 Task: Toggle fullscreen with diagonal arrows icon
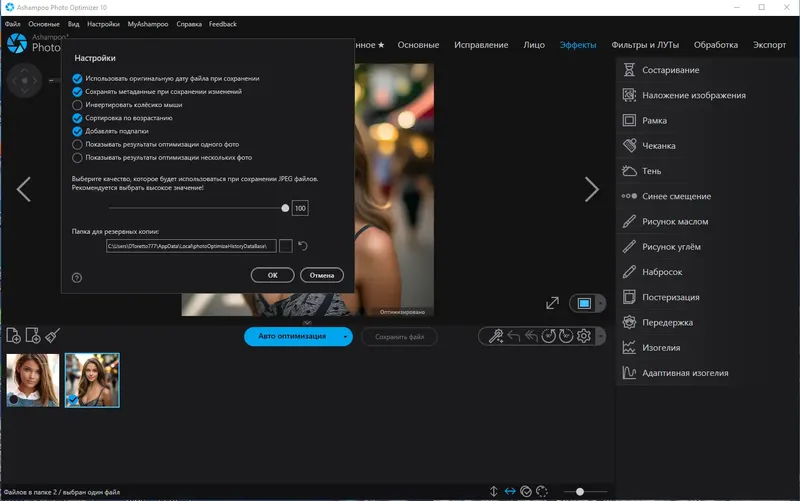click(x=552, y=303)
